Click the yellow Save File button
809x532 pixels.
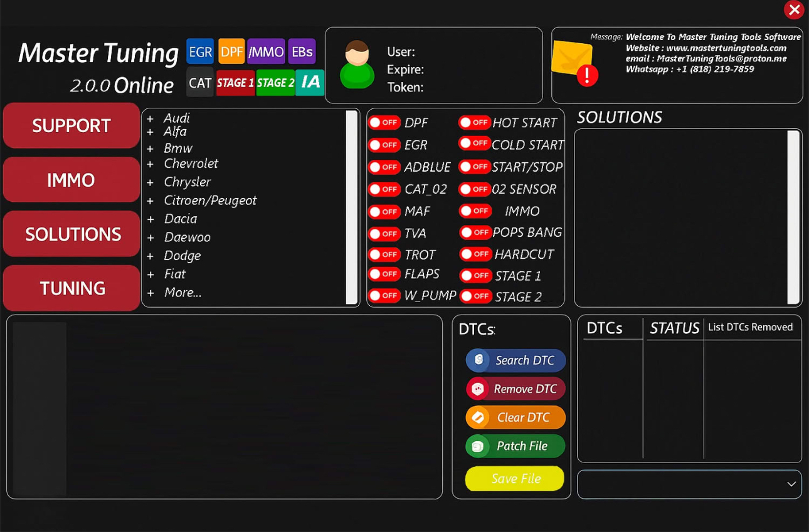pos(515,479)
